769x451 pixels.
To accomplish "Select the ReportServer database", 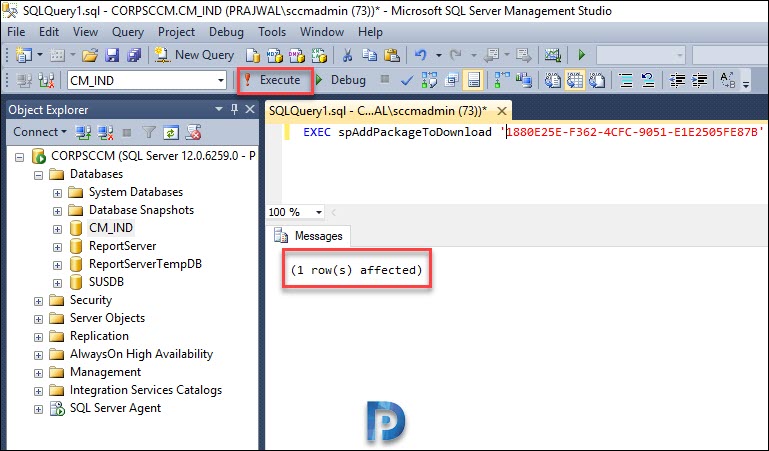I will coord(122,246).
